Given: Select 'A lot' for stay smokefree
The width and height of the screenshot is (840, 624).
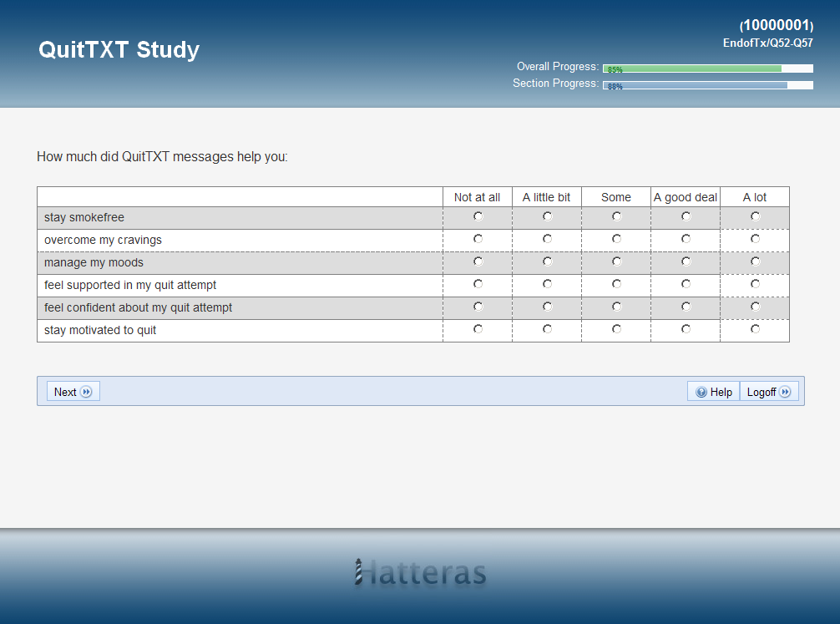Looking at the screenshot, I should (x=755, y=216).
